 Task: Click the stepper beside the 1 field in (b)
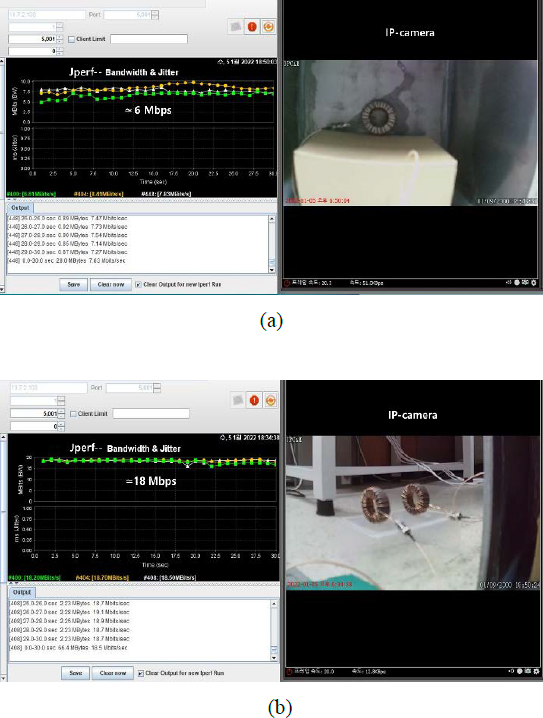(61, 401)
